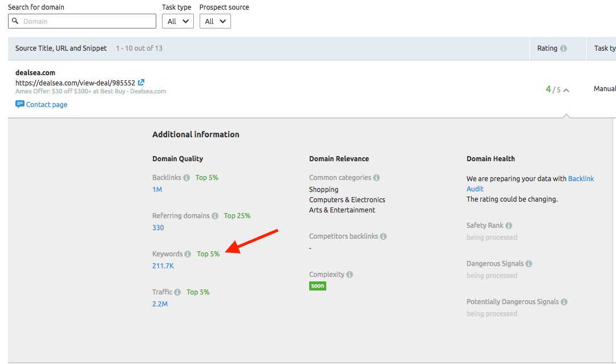616x364 pixels.
Task: Click the Amex Offer snippet text
Action: (91, 91)
